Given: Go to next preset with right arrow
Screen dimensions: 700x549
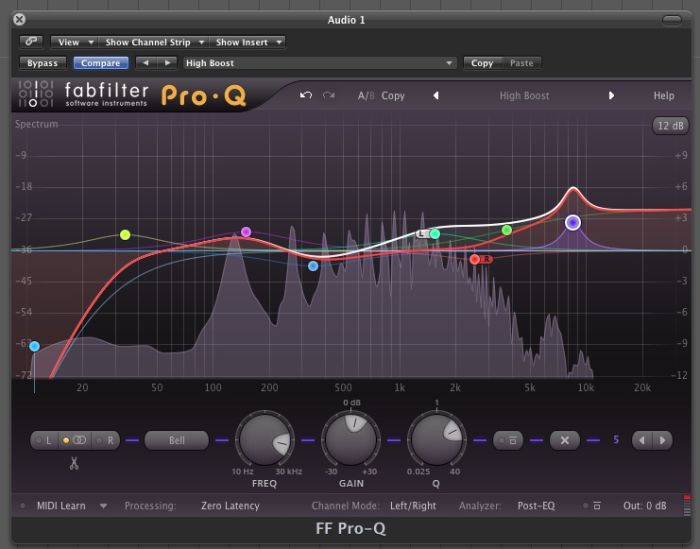Looking at the screenshot, I should (x=612, y=96).
